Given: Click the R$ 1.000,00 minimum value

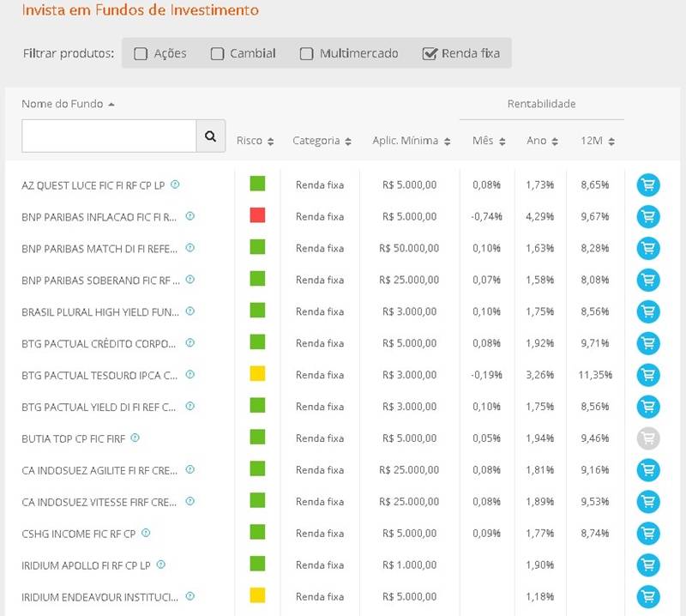Looking at the screenshot, I should pos(409,565).
